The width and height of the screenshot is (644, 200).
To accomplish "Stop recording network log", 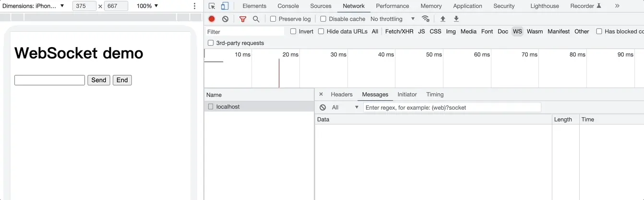I will click(x=212, y=19).
